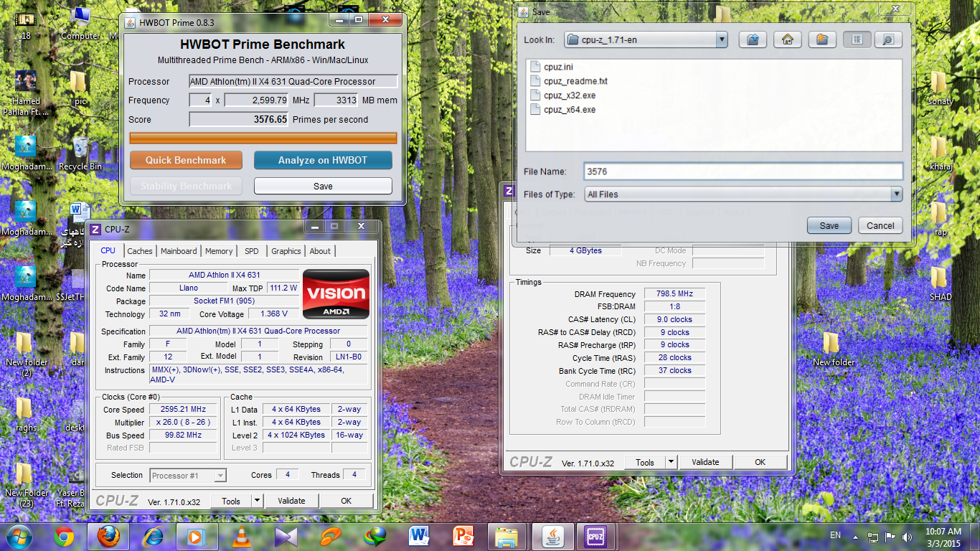Click Analyze on HWBOT button
Viewport: 980px width, 551px height.
(x=323, y=160)
